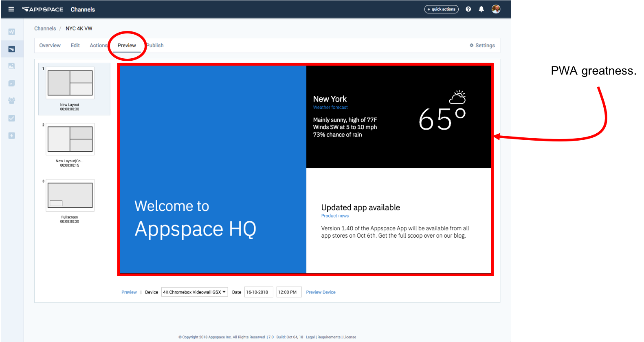
Task: Go to the Channels breadcrumb link
Action: (x=45, y=29)
